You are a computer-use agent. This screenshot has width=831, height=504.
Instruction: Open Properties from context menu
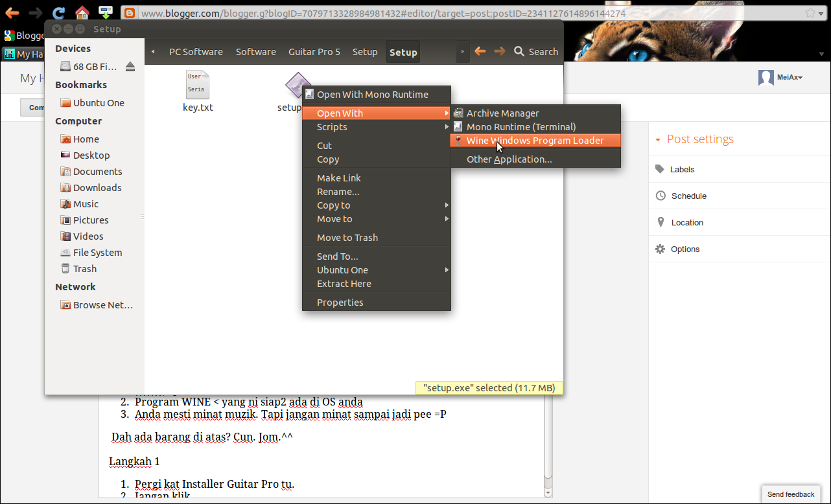click(377, 303)
